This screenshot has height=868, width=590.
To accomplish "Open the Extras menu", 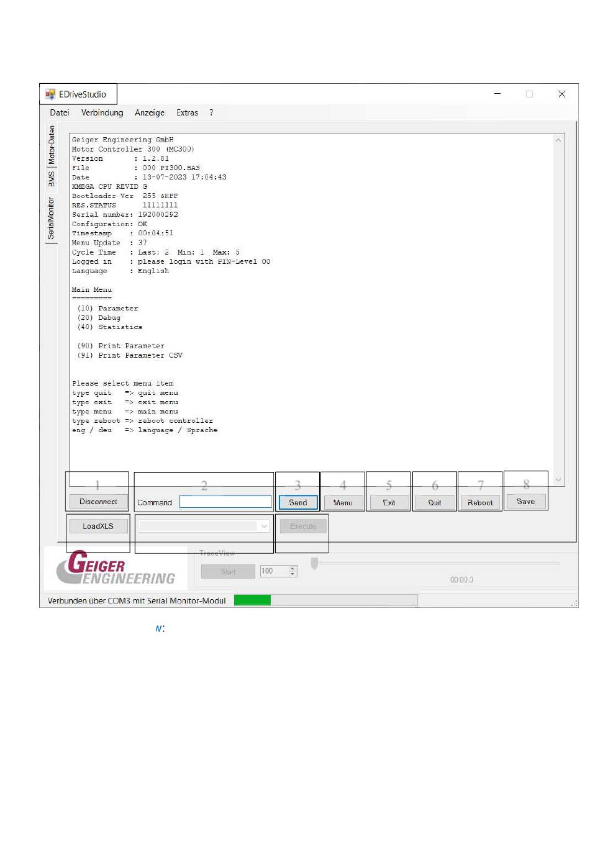I will coord(187,112).
